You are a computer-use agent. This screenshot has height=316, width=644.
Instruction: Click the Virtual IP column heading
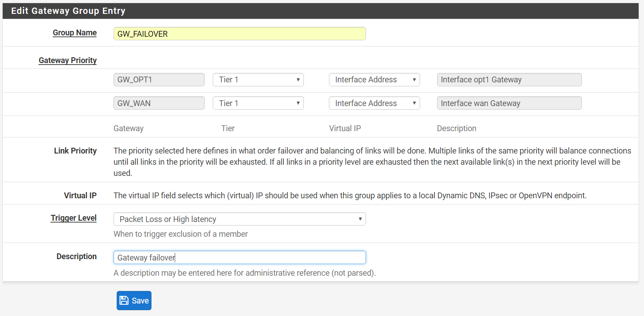pyautogui.click(x=345, y=128)
